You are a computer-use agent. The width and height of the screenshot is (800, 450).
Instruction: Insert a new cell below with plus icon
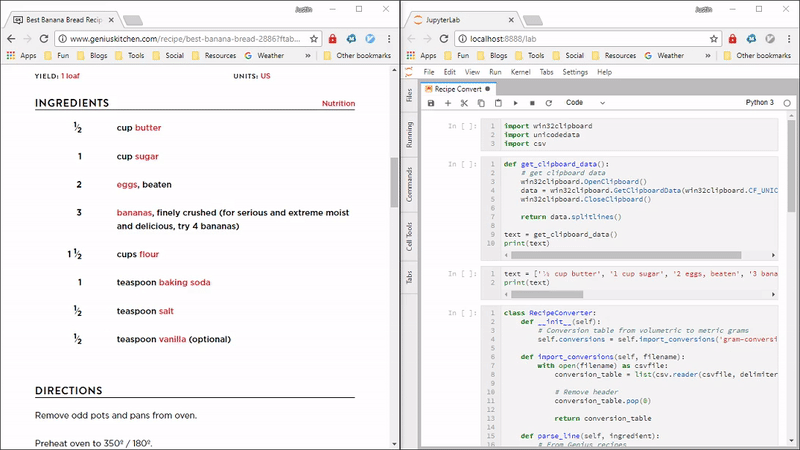coord(448,103)
